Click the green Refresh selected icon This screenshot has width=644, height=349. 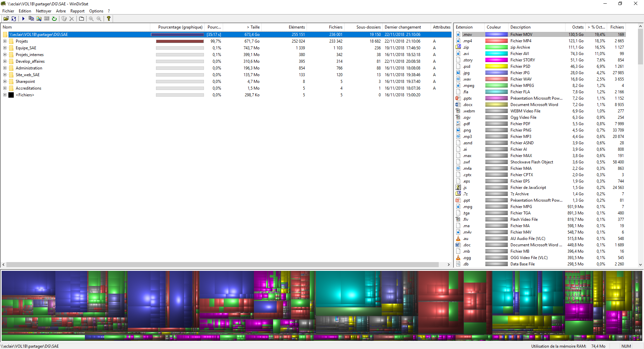[x=54, y=19]
